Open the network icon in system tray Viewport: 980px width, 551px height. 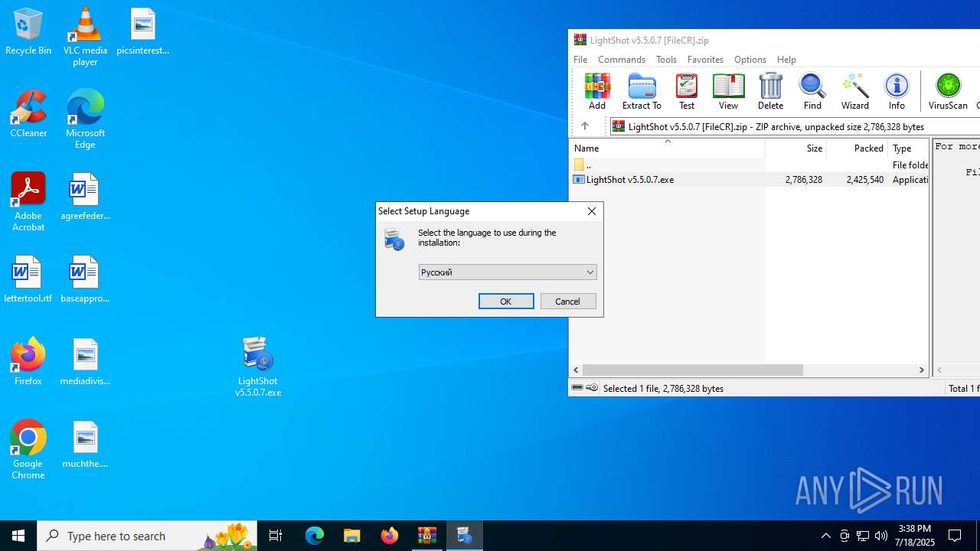[863, 536]
